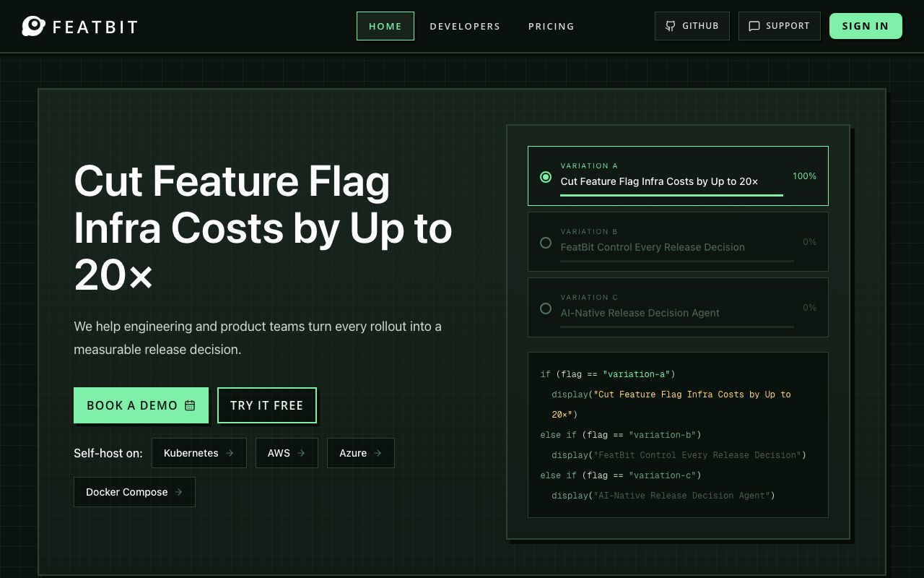Image resolution: width=924 pixels, height=578 pixels.
Task: Click the FEATBIT wordmark text
Action: 95,27
